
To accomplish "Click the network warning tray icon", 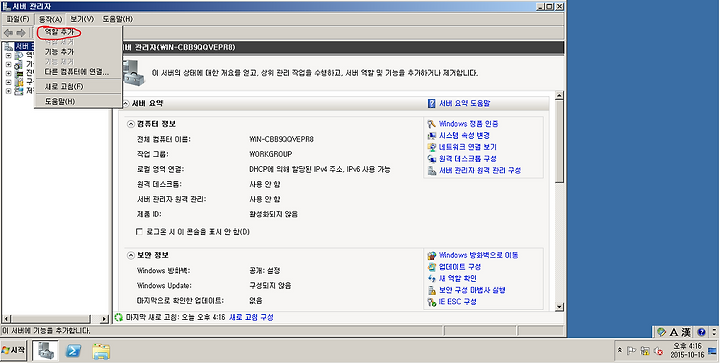I will coord(645,351).
